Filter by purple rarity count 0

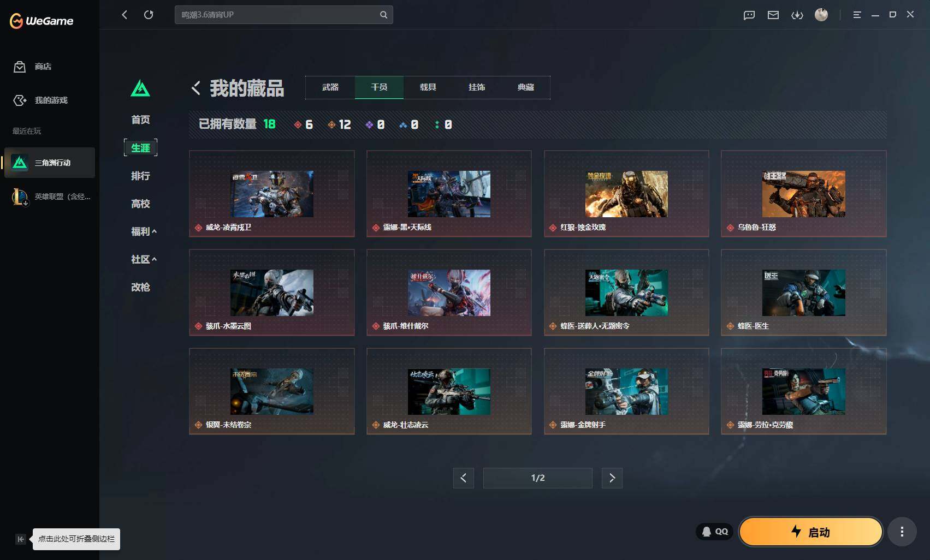[375, 124]
